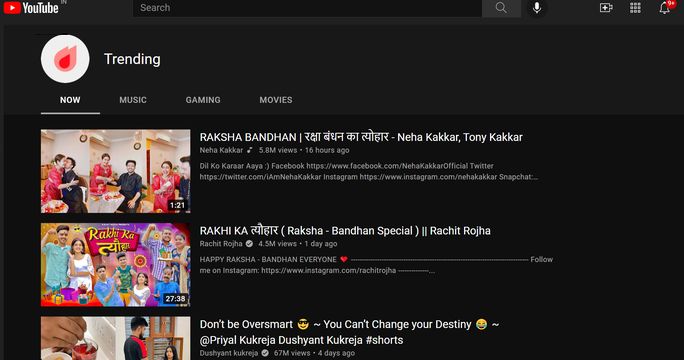Switch to the MUSIC tab

133,100
